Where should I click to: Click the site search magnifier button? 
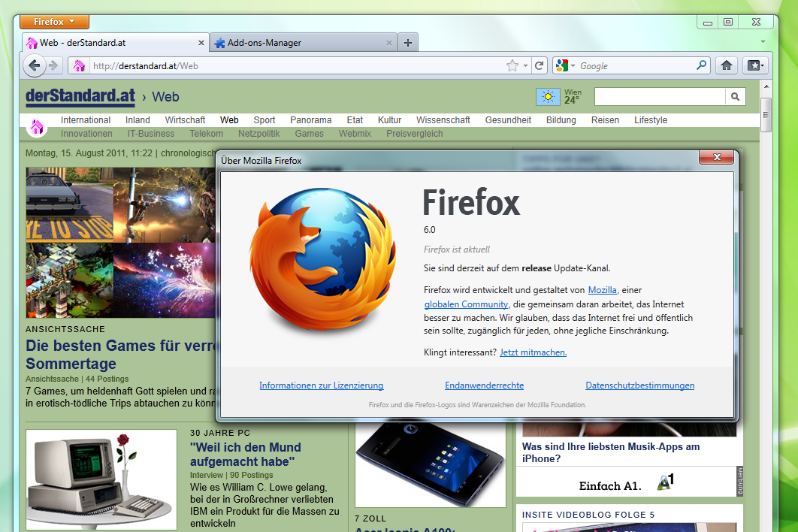coord(735,96)
